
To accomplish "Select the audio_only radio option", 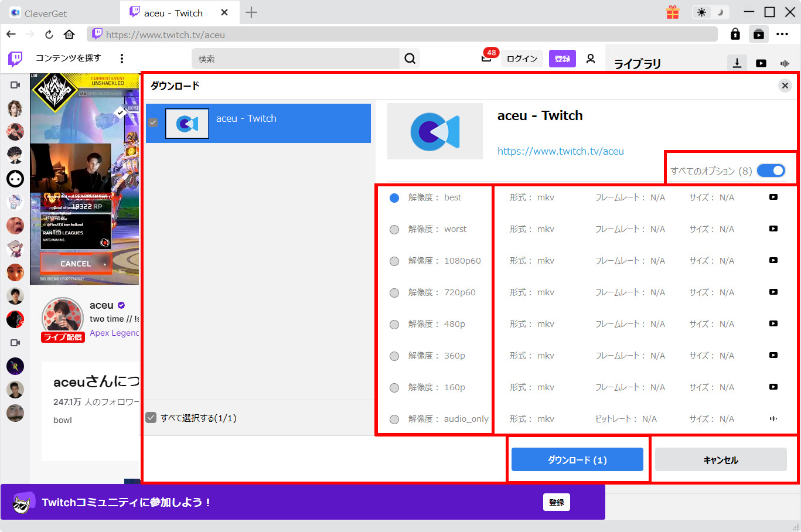I will coord(394,420).
